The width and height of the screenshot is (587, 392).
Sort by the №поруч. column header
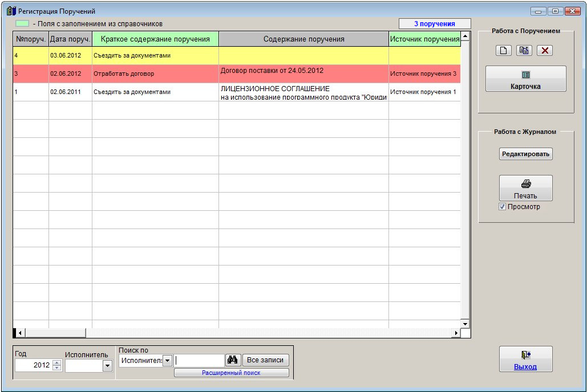click(31, 39)
